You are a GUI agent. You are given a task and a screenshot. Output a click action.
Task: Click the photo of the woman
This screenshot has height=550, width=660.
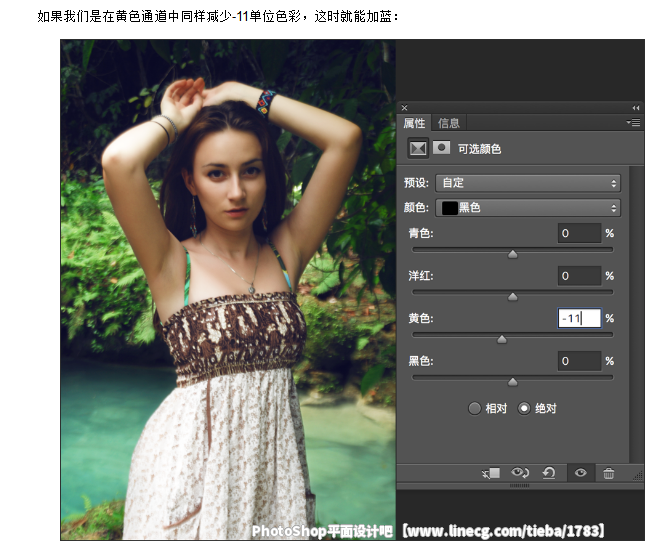pyautogui.click(x=228, y=290)
